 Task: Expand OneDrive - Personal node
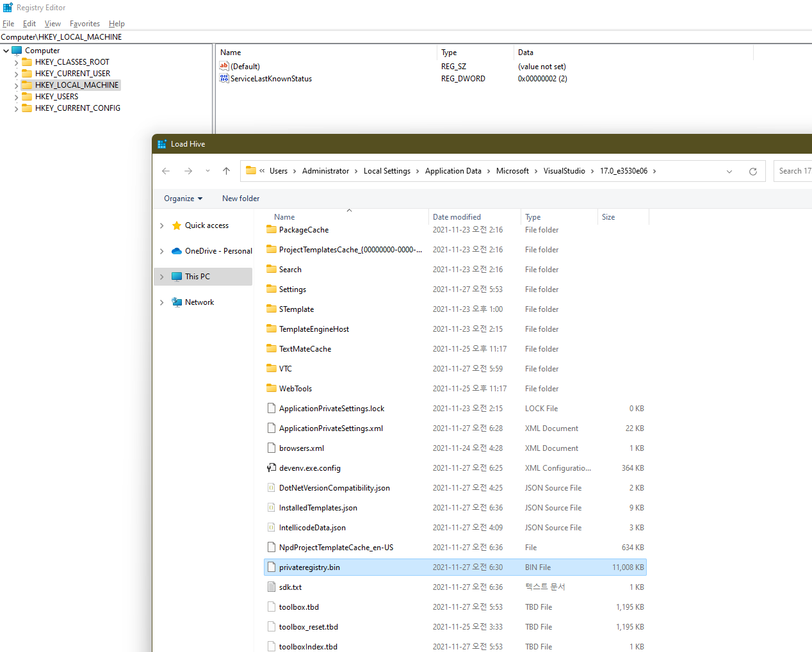coord(161,251)
